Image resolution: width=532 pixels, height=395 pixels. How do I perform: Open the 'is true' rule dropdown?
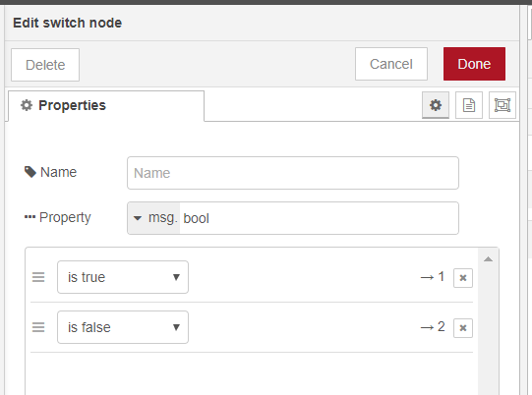point(123,277)
